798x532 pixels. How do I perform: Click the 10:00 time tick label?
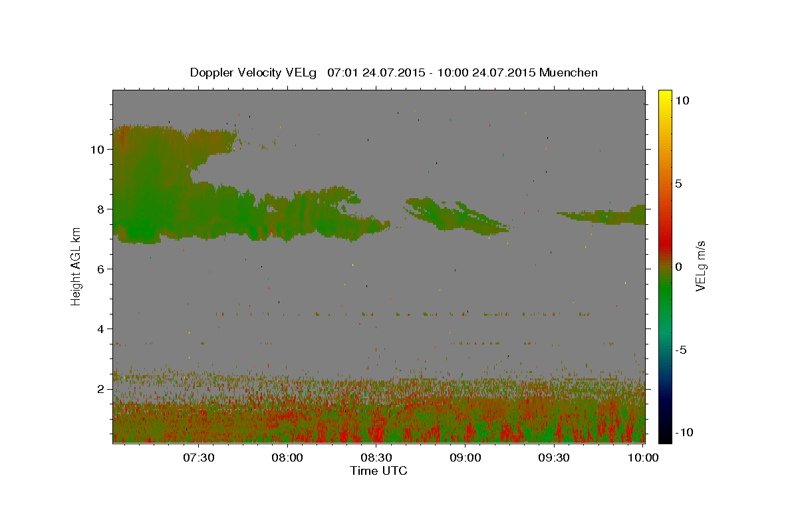(643, 458)
